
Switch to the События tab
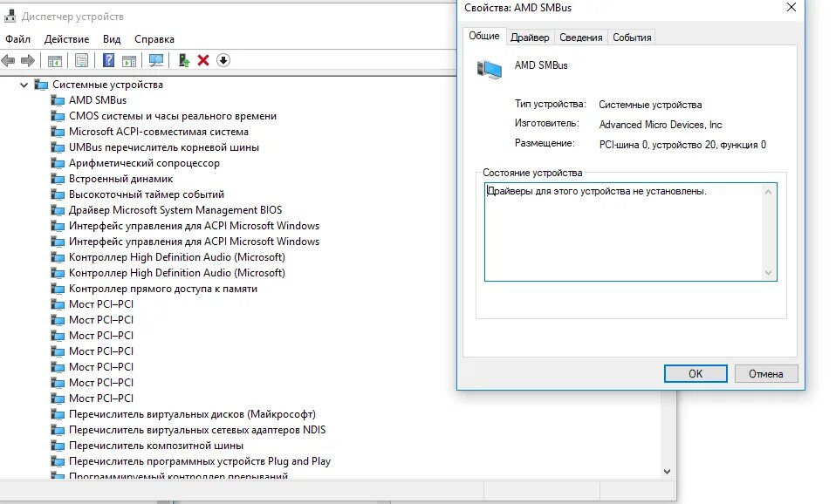coord(632,37)
